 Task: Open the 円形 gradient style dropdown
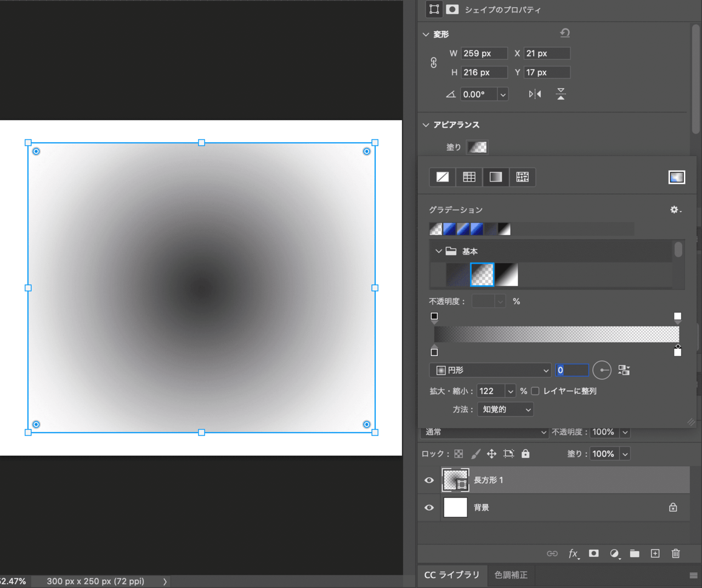[x=490, y=370]
